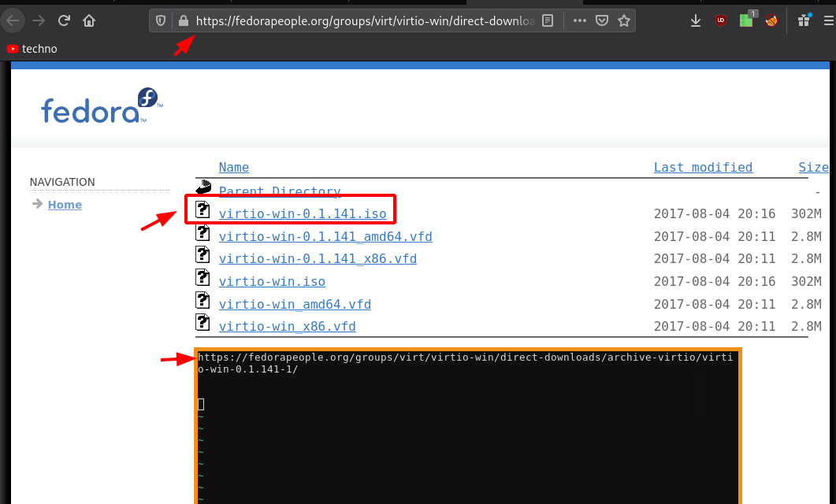Image resolution: width=836 pixels, height=504 pixels.
Task: Open Home link in navigation sidebar
Action: 65,205
